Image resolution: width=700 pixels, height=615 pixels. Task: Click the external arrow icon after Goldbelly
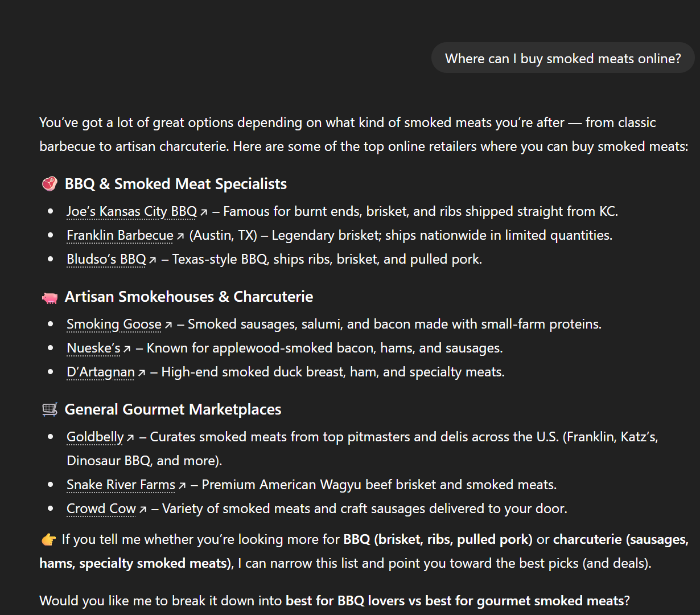(130, 438)
